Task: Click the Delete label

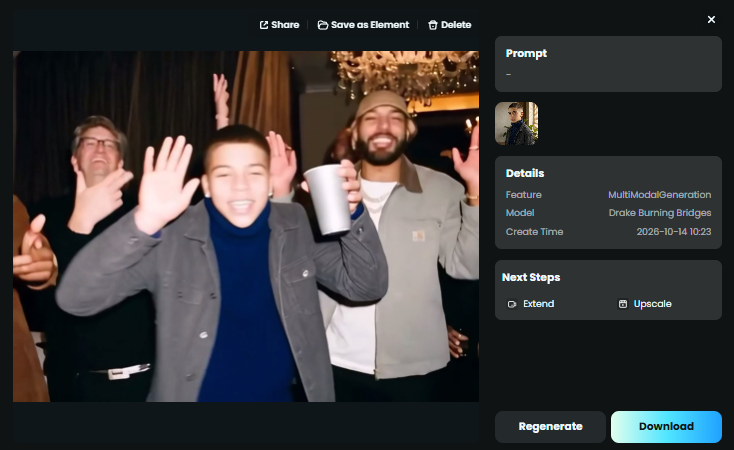Action: (x=456, y=25)
